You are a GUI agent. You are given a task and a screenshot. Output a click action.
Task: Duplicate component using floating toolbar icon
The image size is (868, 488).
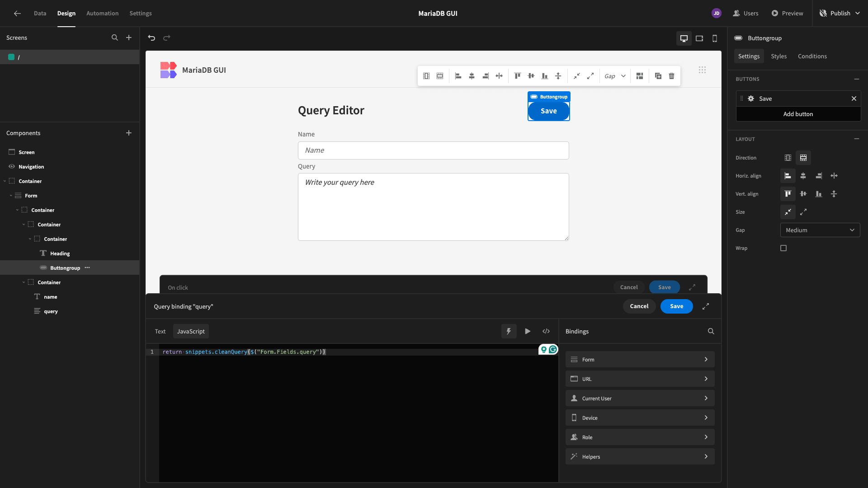click(658, 76)
